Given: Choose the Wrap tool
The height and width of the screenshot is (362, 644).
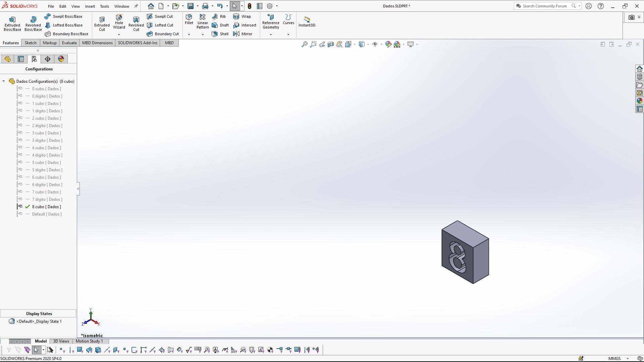Looking at the screenshot, I should (242, 16).
